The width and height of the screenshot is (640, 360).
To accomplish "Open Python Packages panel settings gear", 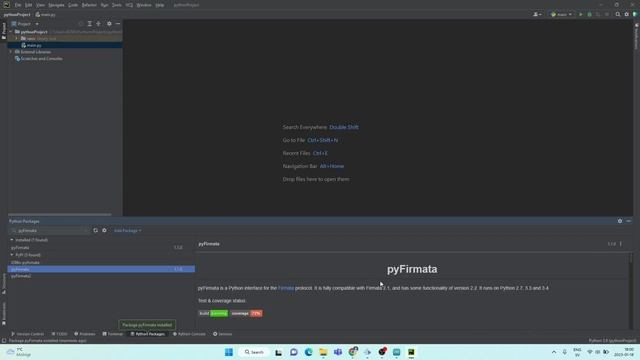I will point(620,221).
